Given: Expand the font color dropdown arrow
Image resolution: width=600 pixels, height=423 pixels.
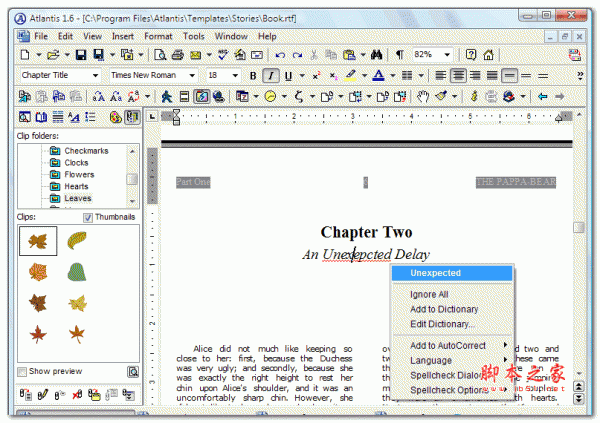Looking at the screenshot, I should [x=393, y=75].
